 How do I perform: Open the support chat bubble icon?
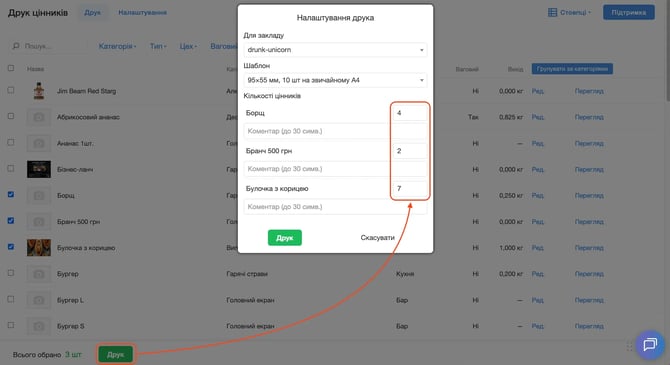649,344
